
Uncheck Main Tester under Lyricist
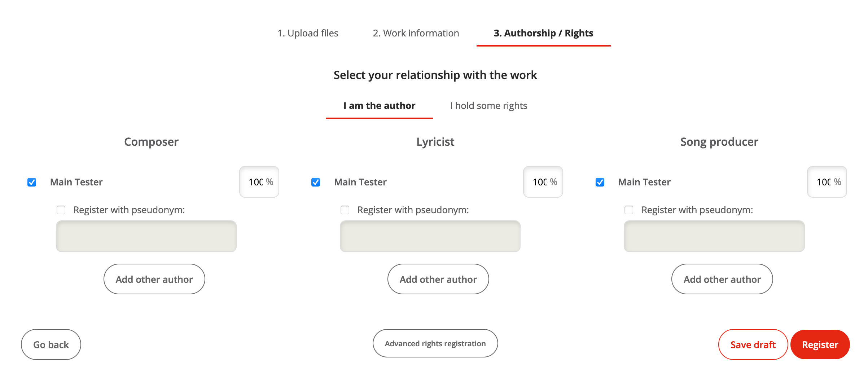pos(316,182)
